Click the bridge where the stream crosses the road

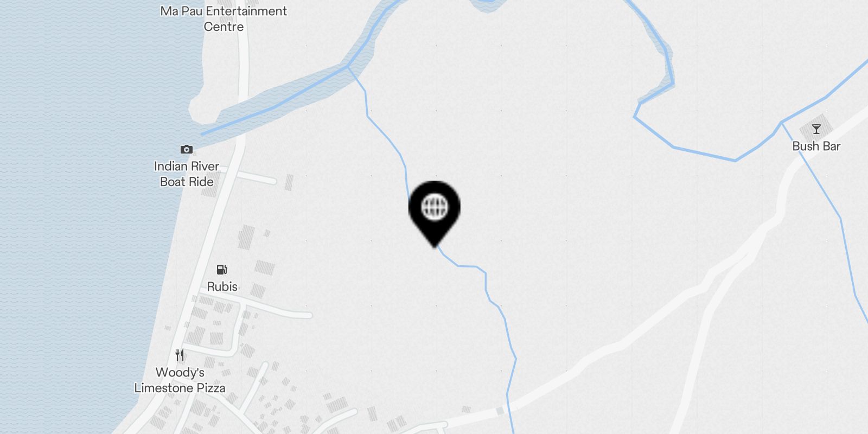(x=507, y=409)
